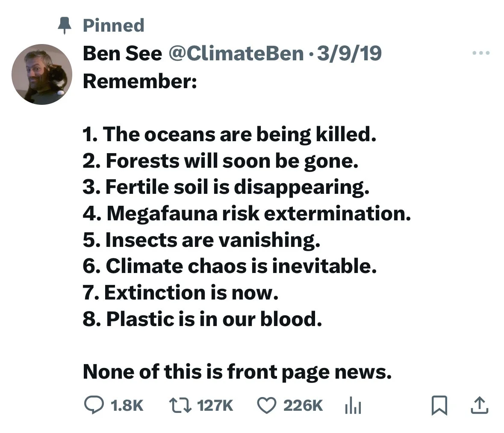
Task: Click the 3/9/19 tweet date
Action: point(350,53)
